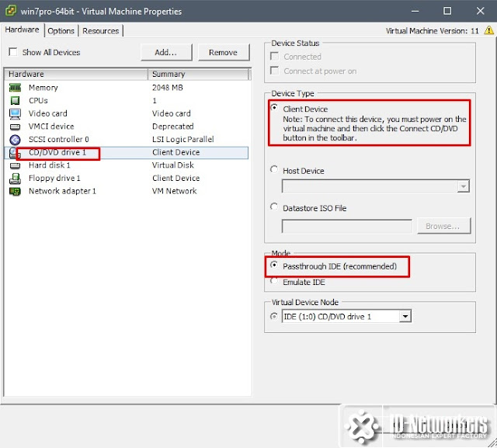Minimize the Virtual Machine Properties window
This screenshot has height=448, width=497.
click(x=415, y=11)
